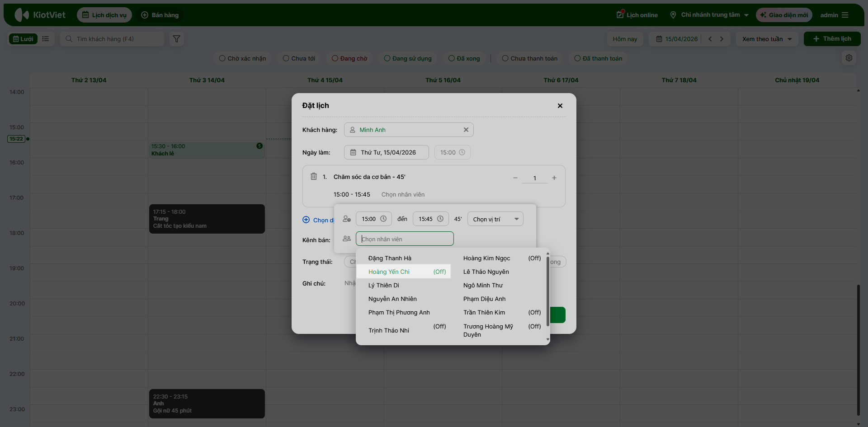Open the filter funnel icon
Viewport: 868px width, 427px height.
(177, 39)
